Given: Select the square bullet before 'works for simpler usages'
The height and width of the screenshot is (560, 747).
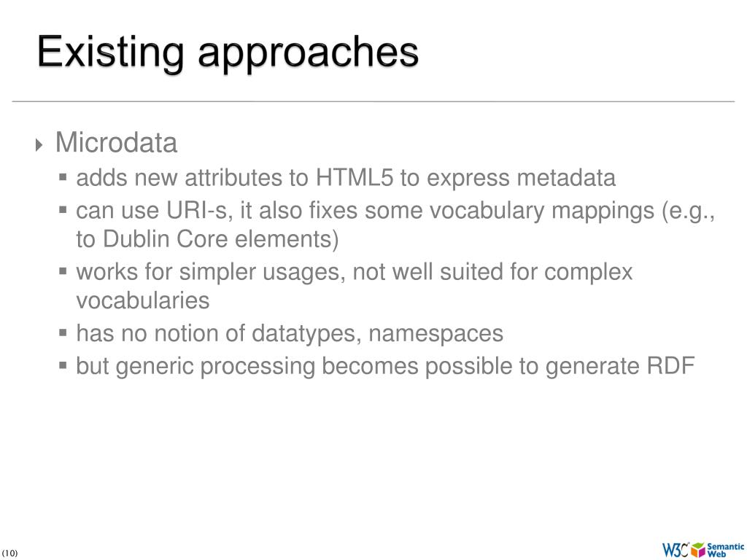Looking at the screenshot, I should coord(63,271).
